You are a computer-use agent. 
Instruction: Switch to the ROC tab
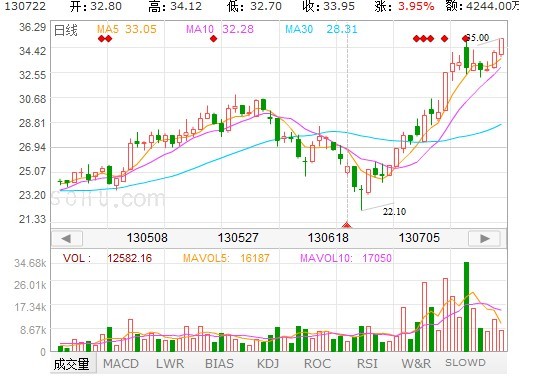pos(317,364)
